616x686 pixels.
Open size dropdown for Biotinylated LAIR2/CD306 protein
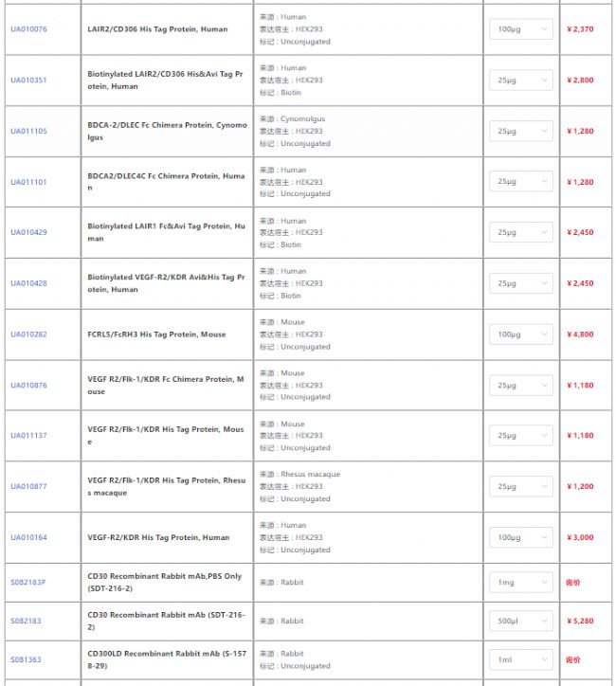521,81
